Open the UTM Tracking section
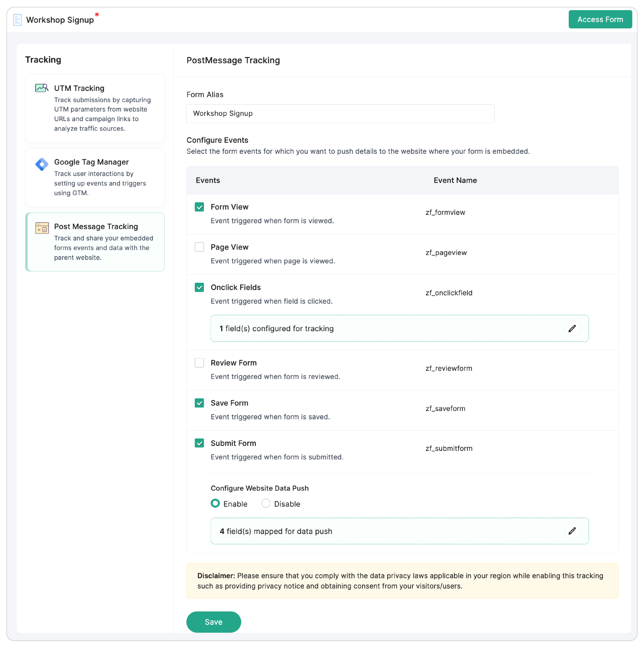The width and height of the screenshot is (644, 648). pyautogui.click(x=95, y=108)
